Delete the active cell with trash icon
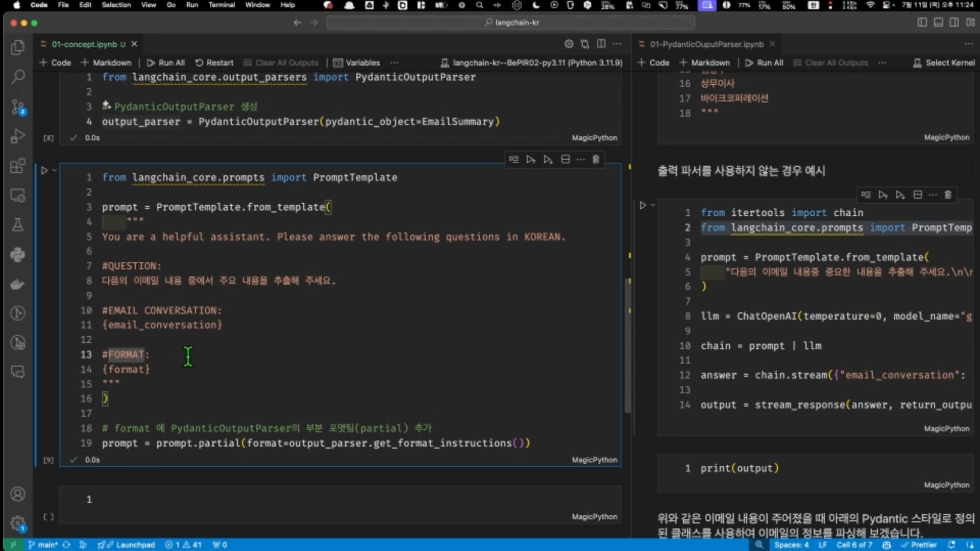Screen dimensions: 980x551 [595, 160]
